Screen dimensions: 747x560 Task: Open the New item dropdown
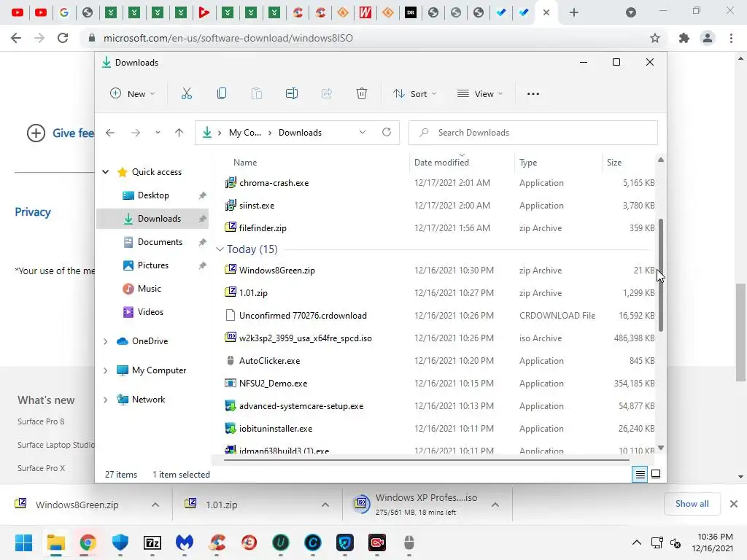pos(133,94)
